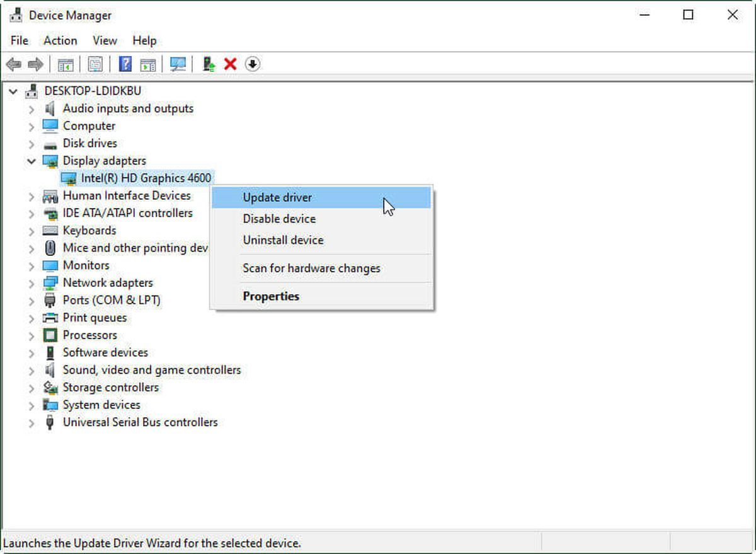Select the System devices label
The height and width of the screenshot is (554, 756).
[101, 405]
